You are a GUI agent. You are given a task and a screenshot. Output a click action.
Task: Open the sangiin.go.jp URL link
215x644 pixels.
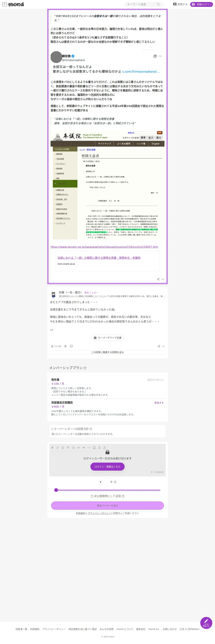click(x=104, y=247)
